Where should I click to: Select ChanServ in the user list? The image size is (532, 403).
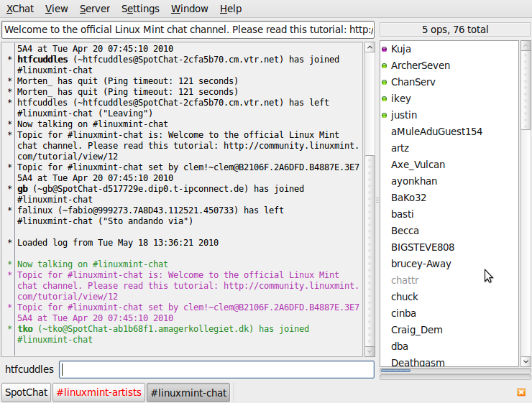pyautogui.click(x=449, y=82)
